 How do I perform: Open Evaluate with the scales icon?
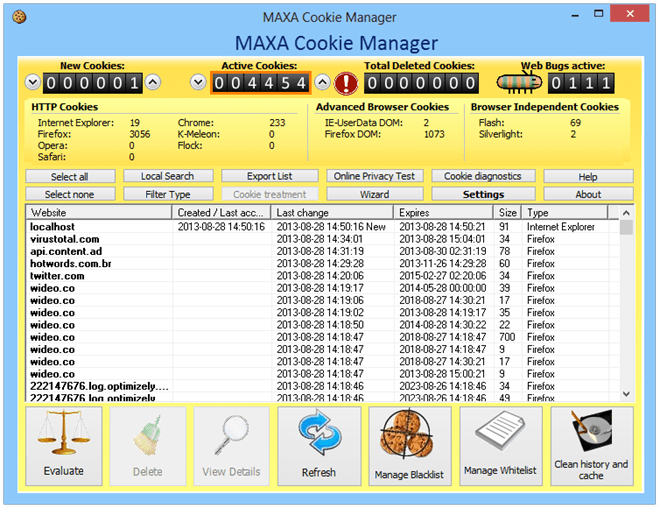[x=64, y=446]
